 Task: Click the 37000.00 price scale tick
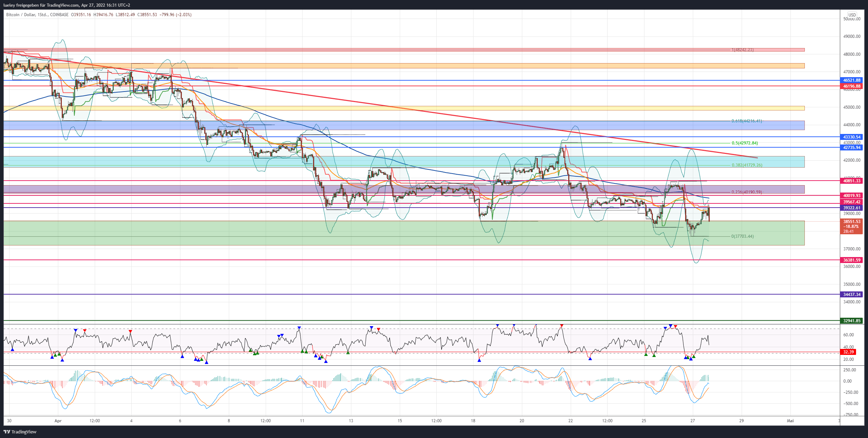click(x=852, y=249)
